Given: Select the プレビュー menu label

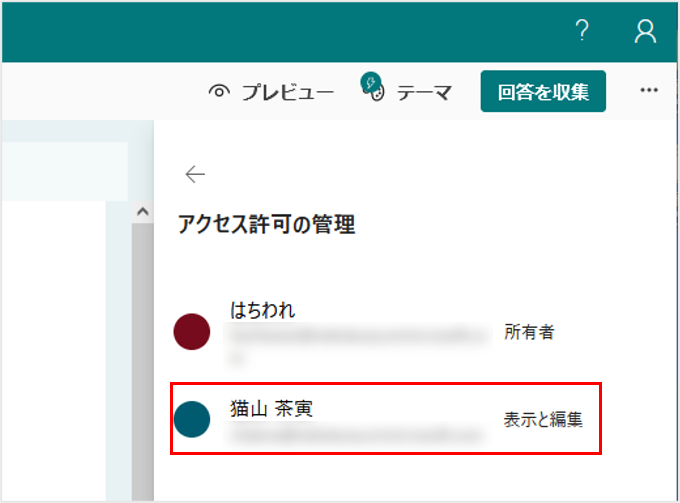Looking at the screenshot, I should click(x=287, y=92).
